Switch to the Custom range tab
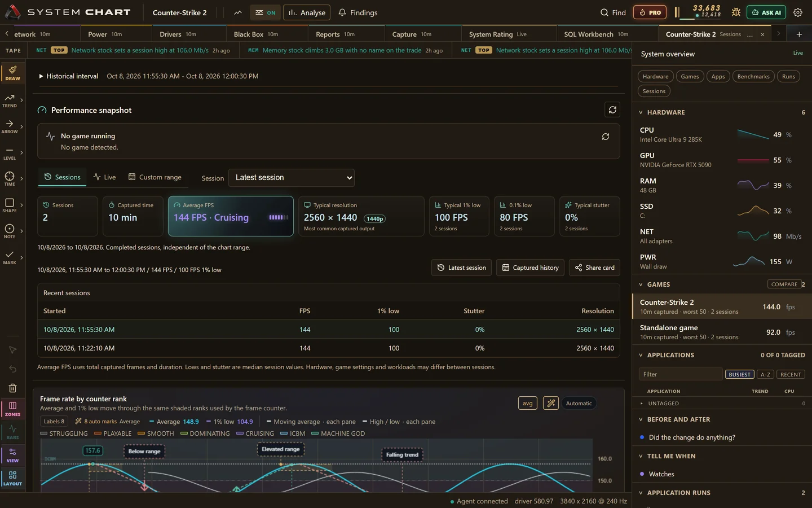Viewport: 812px width, 508px height. [x=155, y=177]
